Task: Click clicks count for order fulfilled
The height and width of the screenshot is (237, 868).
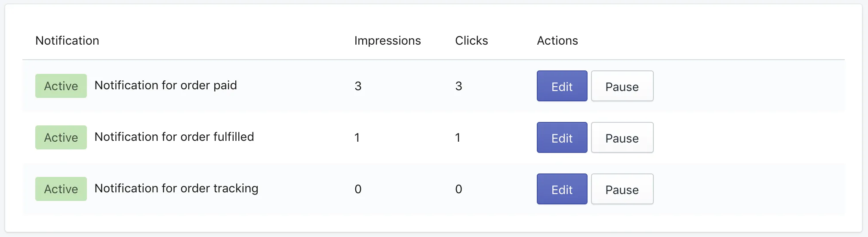Action: tap(458, 138)
